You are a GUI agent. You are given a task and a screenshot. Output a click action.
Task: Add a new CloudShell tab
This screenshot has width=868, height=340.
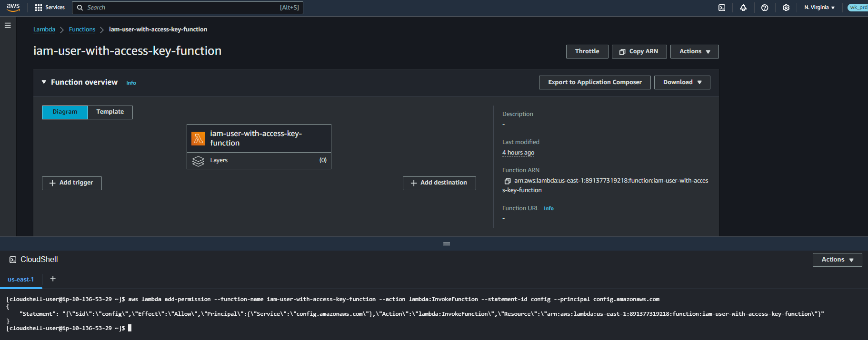[x=53, y=279]
